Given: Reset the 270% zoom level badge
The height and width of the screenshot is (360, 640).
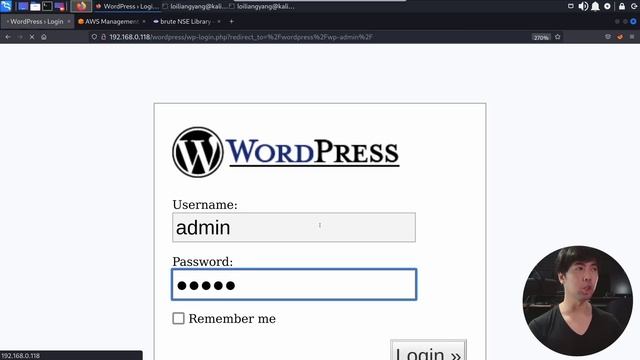Looking at the screenshot, I should (x=541, y=37).
